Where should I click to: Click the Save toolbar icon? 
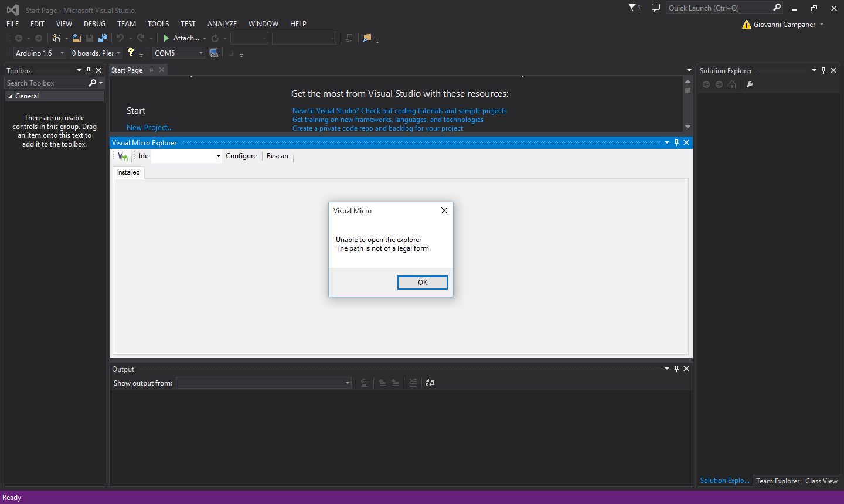coord(90,38)
